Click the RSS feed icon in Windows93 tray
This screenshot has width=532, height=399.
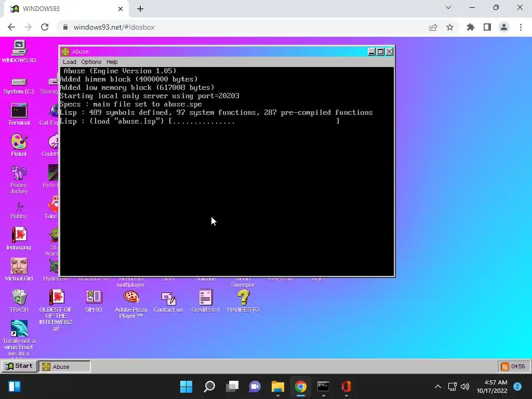(x=505, y=366)
